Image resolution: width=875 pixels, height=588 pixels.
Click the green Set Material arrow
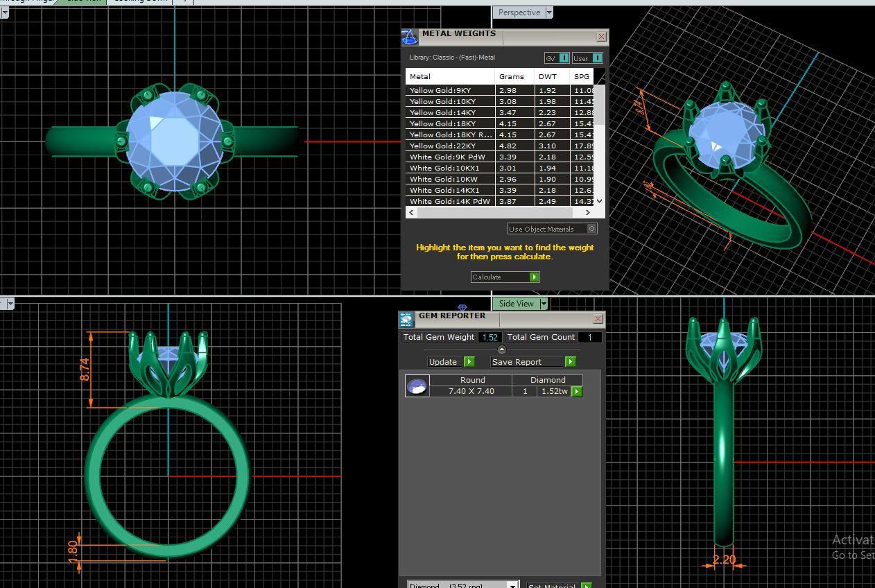click(586, 586)
